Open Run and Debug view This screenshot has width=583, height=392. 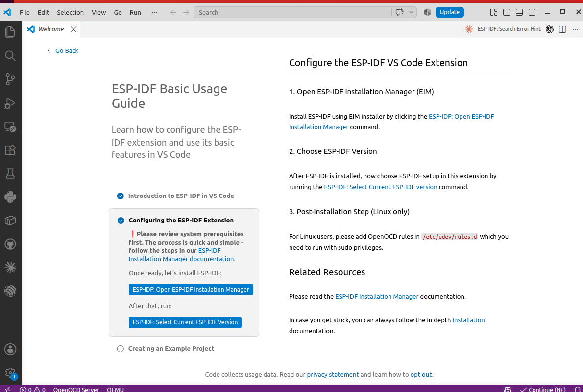coord(10,103)
